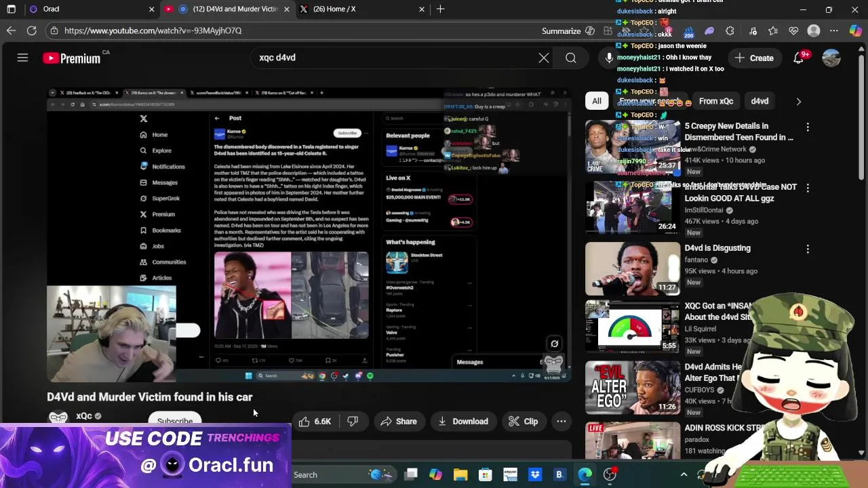The height and width of the screenshot is (488, 868).
Task: Open media control music note icon
Action: (x=753, y=30)
